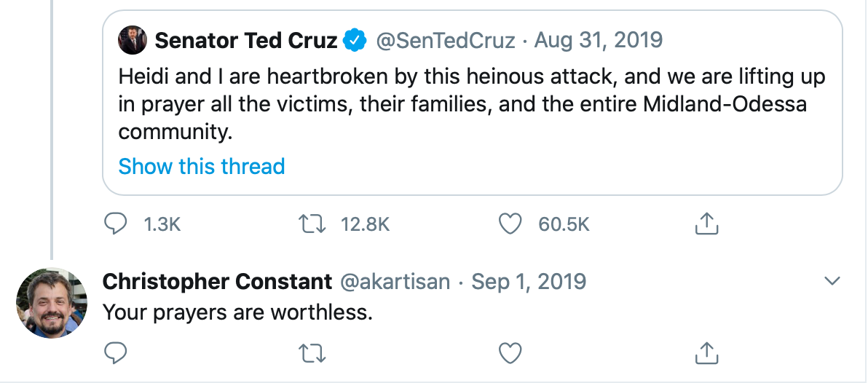Click the 'Show this thread' link
Viewport: 868px width, 383px height.
pyautogui.click(x=202, y=167)
